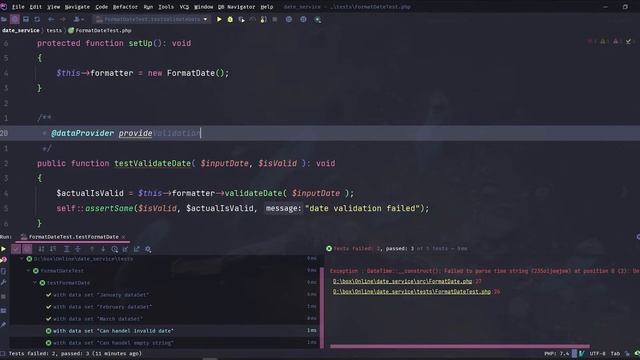The width and height of the screenshot is (640, 360).
Task: Close the FormatDateTest.testFormatDate run tab
Action: click(123, 237)
